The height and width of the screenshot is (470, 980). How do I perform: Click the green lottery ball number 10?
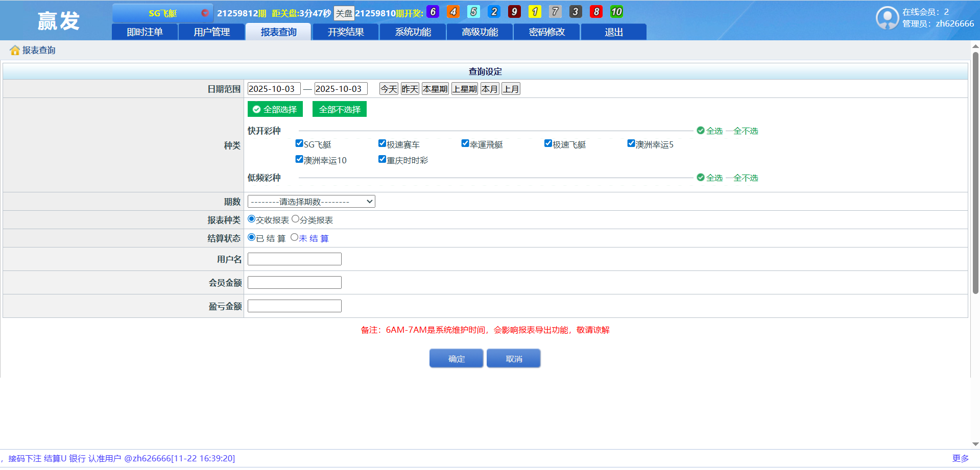[x=616, y=12]
